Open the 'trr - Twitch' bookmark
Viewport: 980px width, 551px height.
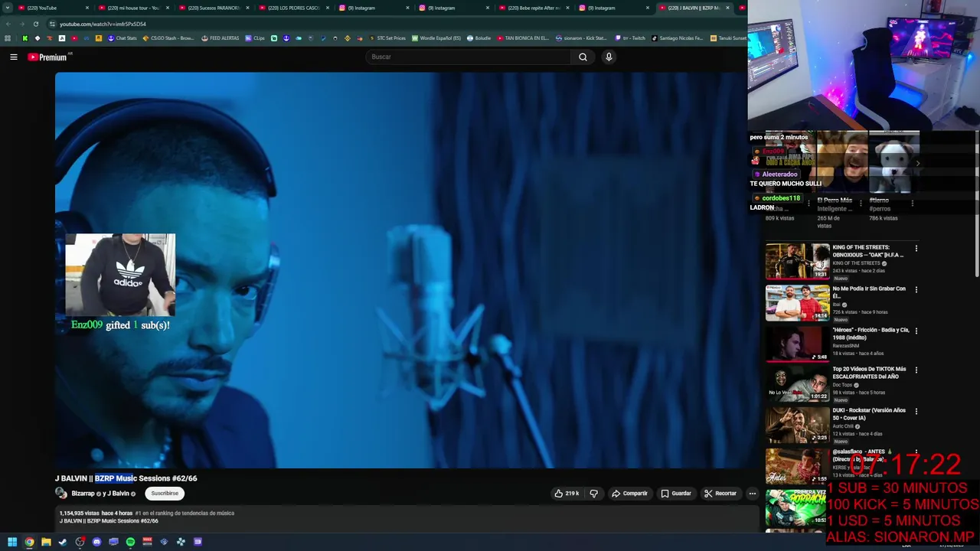click(630, 37)
